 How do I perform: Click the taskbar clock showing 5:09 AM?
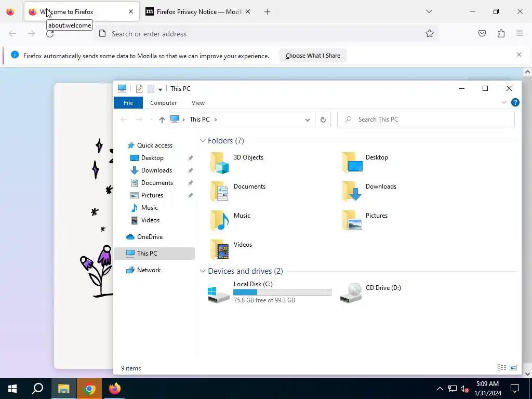pyautogui.click(x=487, y=389)
